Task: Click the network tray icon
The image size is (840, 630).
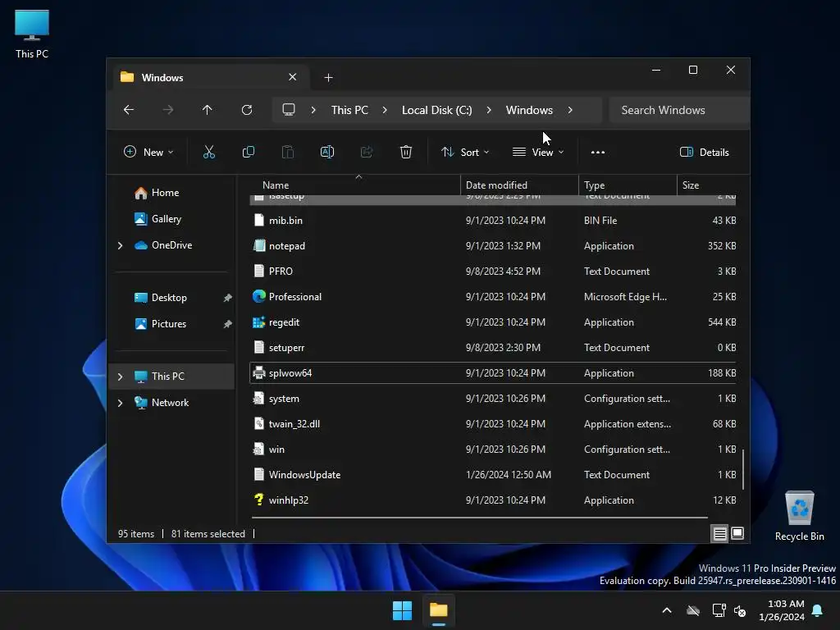Action: pyautogui.click(x=719, y=610)
